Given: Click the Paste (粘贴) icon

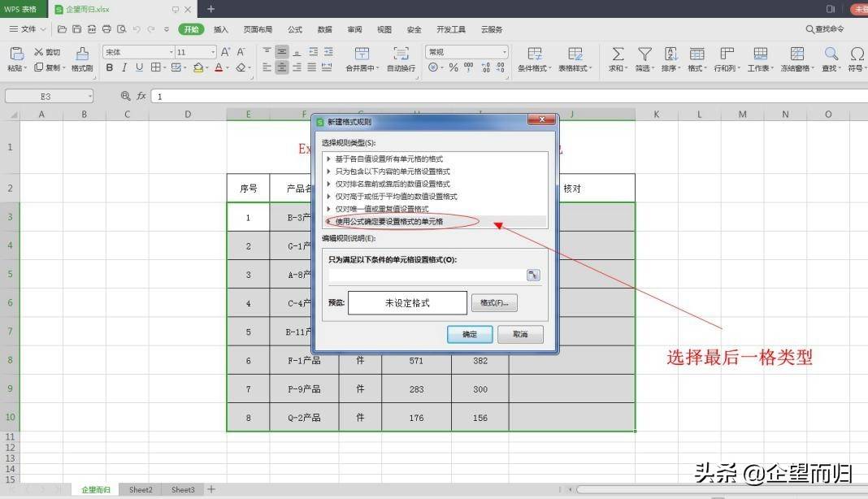Looking at the screenshot, I should pos(16,54).
